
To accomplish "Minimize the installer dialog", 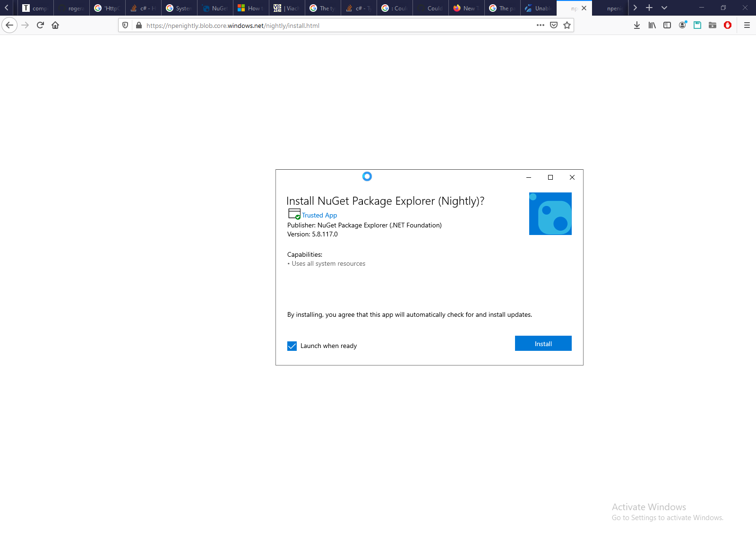I will tap(529, 177).
